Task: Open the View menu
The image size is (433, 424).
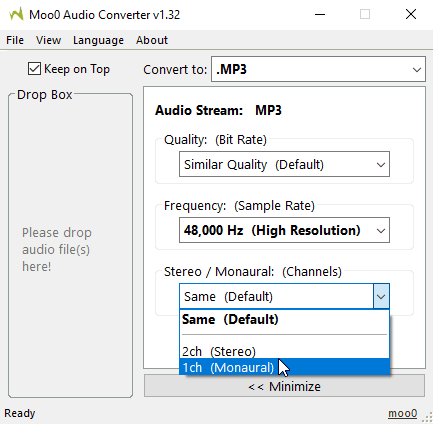Action: point(48,40)
